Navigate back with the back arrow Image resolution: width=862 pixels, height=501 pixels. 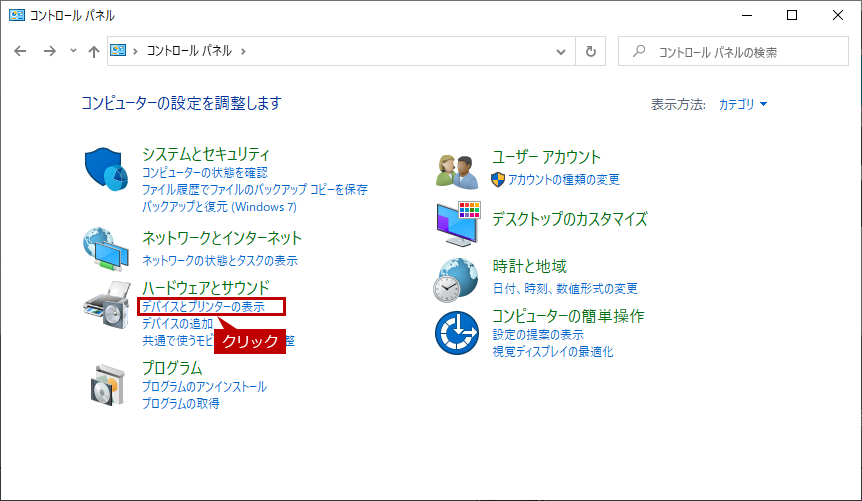click(20, 51)
